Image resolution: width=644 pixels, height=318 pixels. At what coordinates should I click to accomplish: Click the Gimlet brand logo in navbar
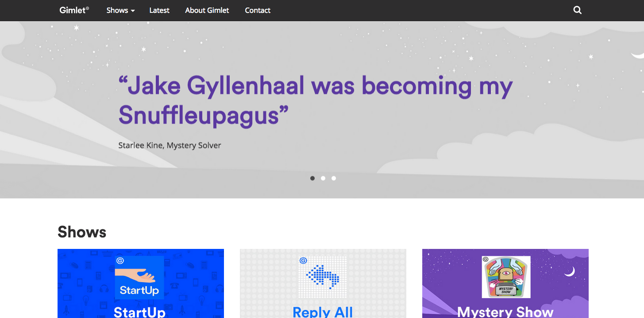tap(74, 10)
